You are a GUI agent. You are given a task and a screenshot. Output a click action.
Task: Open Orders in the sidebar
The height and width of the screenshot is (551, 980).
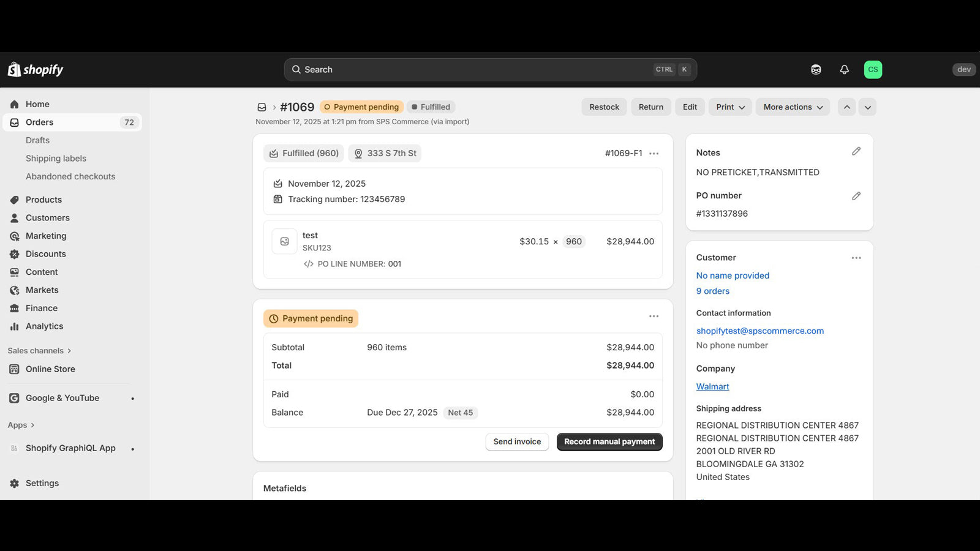(x=39, y=122)
